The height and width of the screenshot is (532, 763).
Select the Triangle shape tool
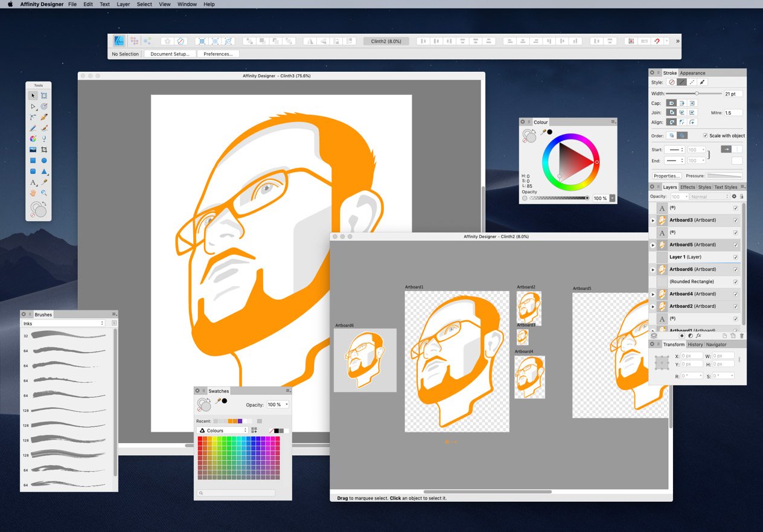[44, 171]
